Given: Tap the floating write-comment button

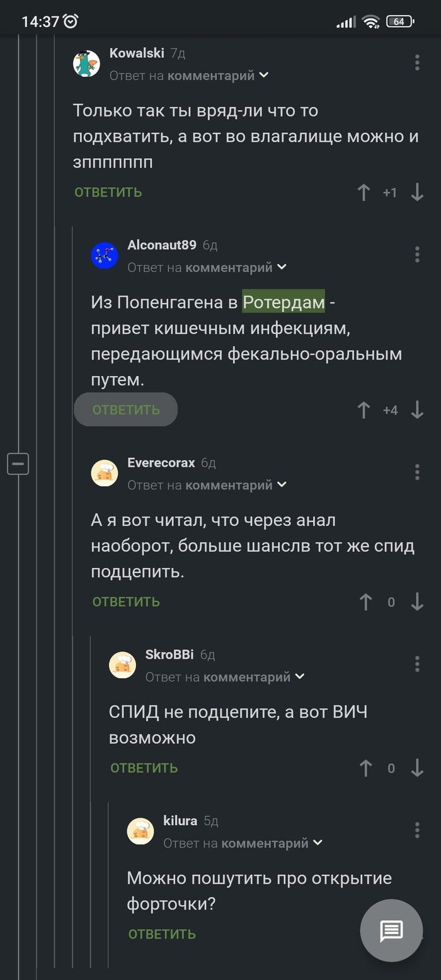Looking at the screenshot, I should [x=391, y=930].
